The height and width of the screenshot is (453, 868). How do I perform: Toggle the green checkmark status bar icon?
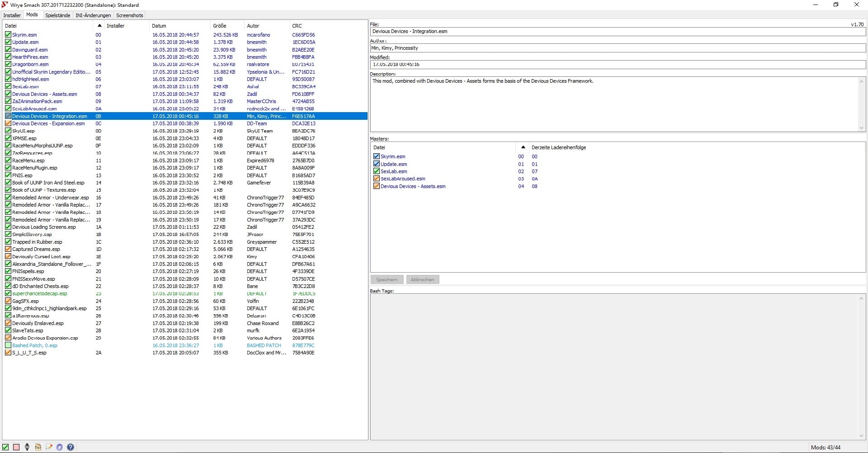5,447
